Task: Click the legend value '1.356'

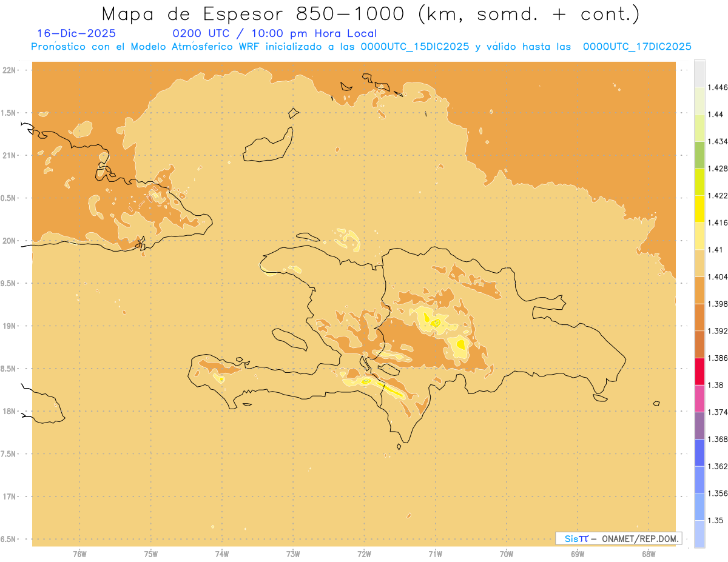Action: [719, 493]
